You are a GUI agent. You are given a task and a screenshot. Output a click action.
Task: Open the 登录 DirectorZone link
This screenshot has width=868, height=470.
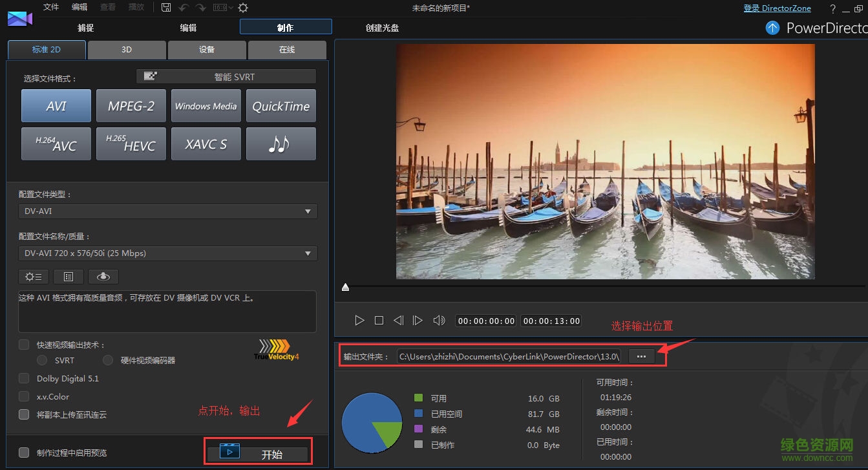click(x=778, y=8)
